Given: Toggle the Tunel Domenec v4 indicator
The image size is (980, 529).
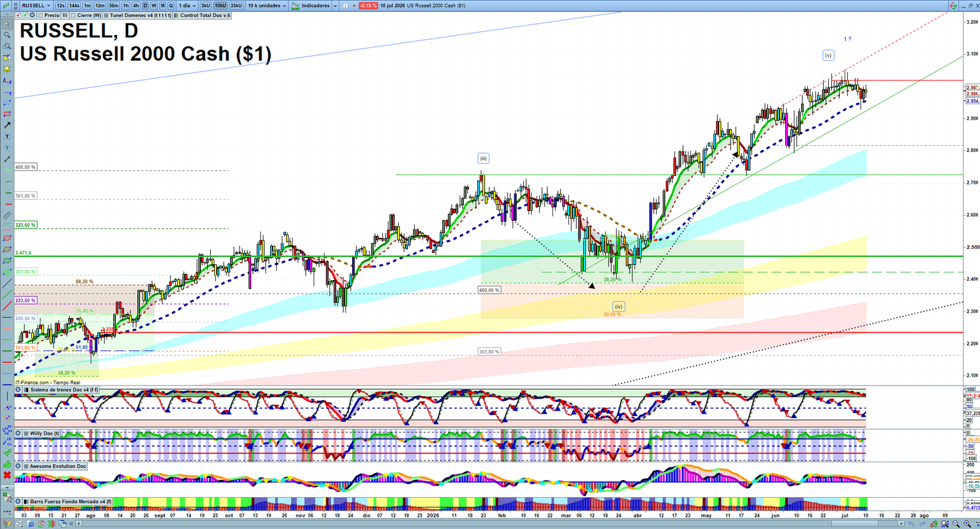Looking at the screenshot, I should coord(106,15).
